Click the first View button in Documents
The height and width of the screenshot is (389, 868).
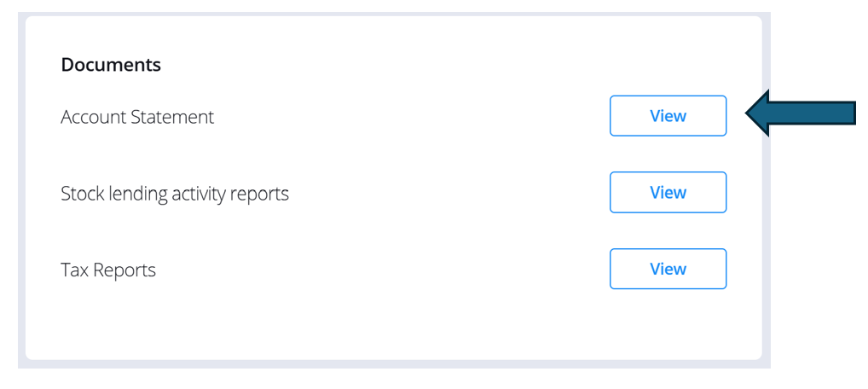click(x=668, y=116)
